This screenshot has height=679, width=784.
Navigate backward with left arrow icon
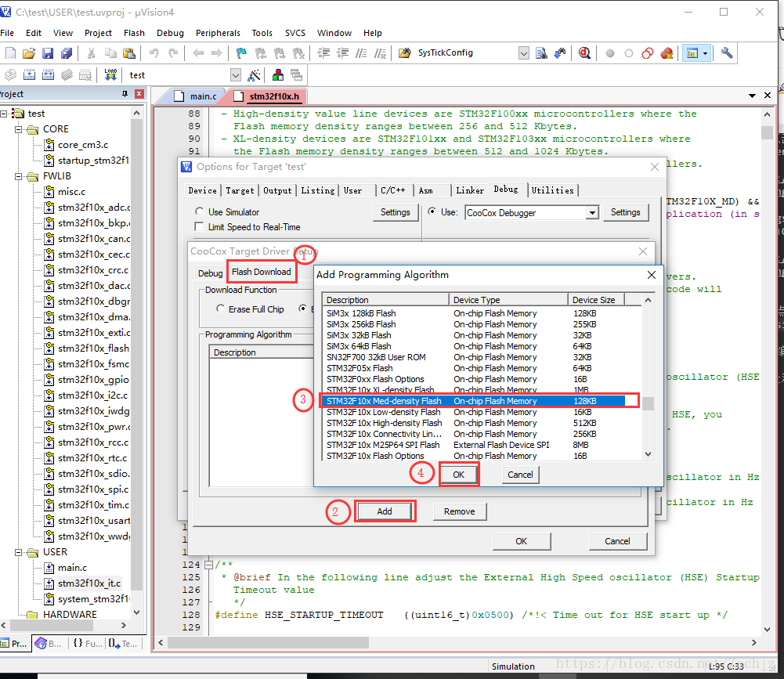[198, 53]
